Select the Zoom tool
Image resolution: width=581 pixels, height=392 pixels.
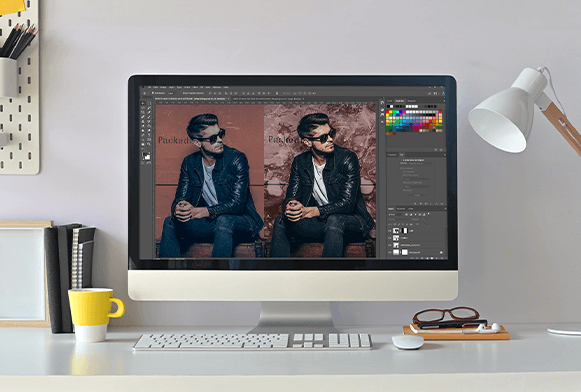pyautogui.click(x=149, y=144)
